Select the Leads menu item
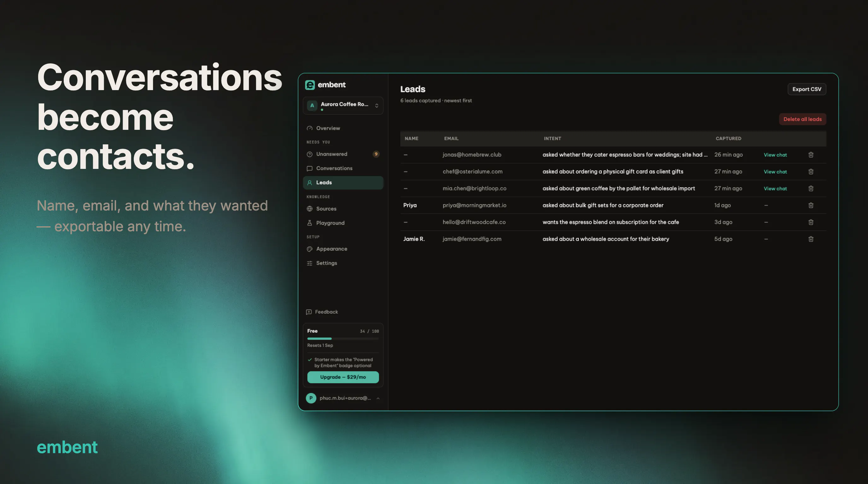 click(x=343, y=182)
